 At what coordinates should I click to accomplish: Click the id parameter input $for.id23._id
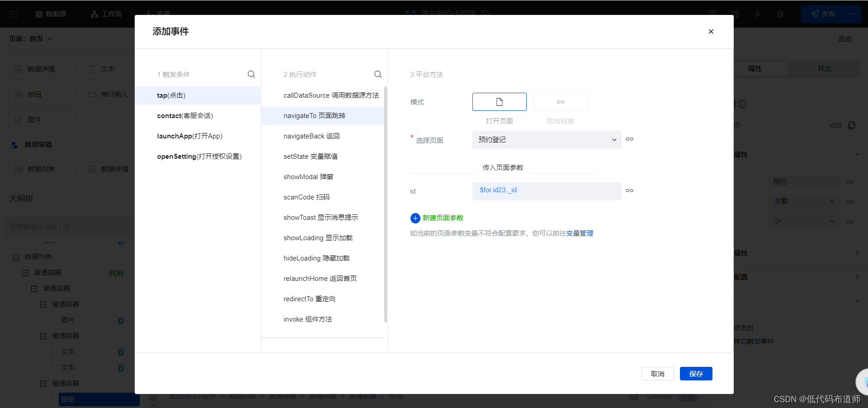547,191
